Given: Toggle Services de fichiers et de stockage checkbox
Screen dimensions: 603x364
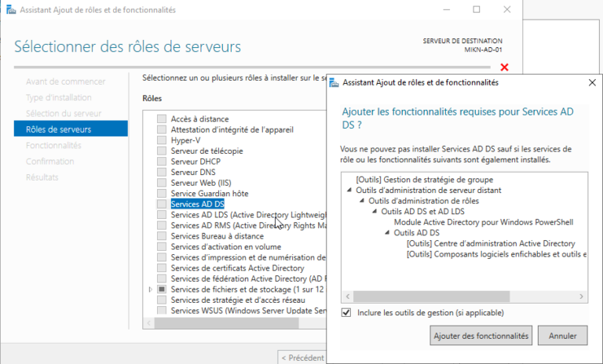Looking at the screenshot, I should tap(162, 289).
